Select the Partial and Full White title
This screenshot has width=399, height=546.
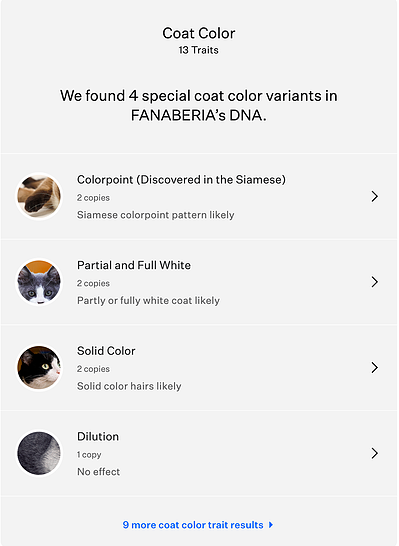coord(134,265)
